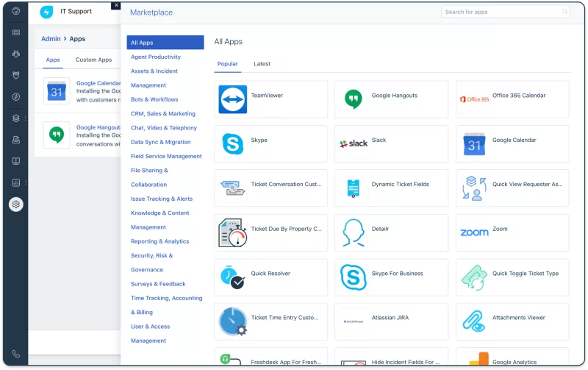Close the Marketplace panel
Screen dimensions: 588x370
click(x=115, y=5)
